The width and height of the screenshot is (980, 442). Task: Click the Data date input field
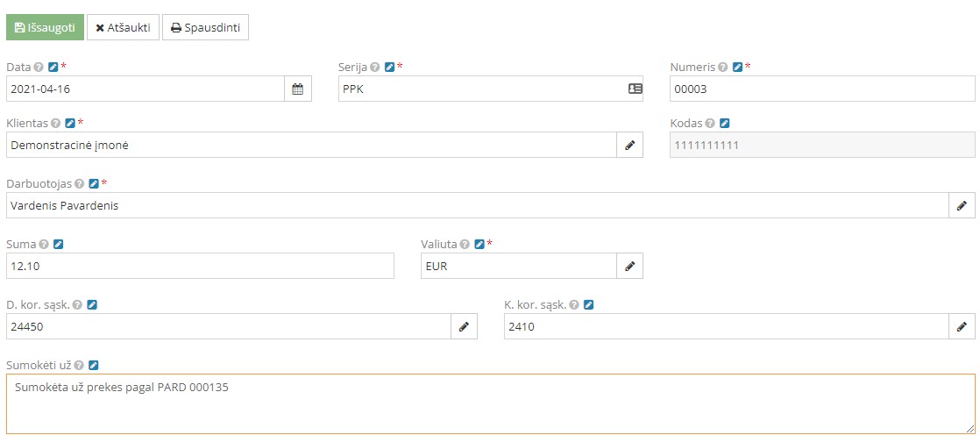146,89
